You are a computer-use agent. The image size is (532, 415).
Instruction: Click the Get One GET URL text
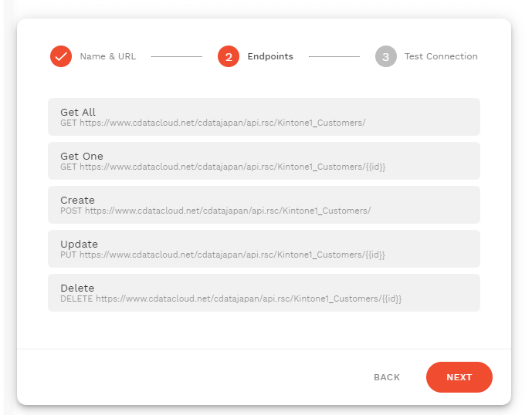pyautogui.click(x=222, y=167)
